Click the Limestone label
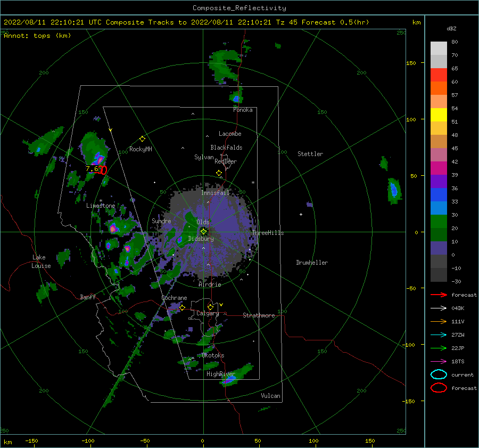 (101, 206)
